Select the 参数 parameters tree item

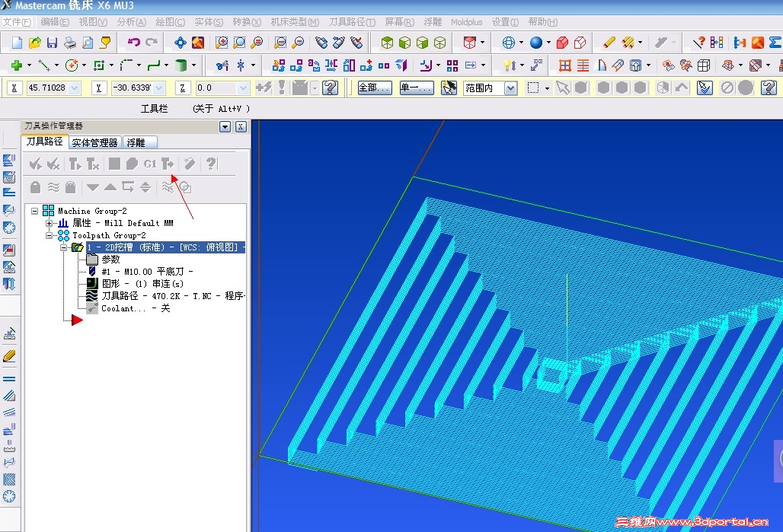(x=111, y=260)
